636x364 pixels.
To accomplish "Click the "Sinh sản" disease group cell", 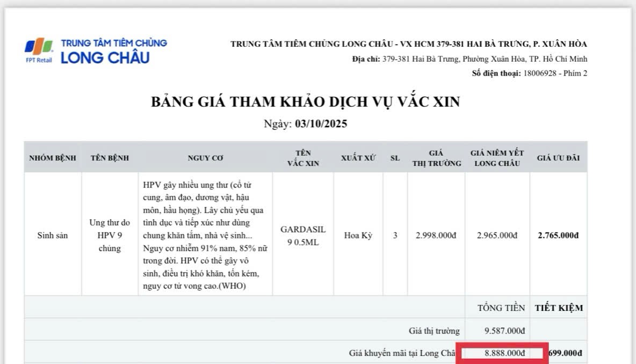I will (x=53, y=235).
